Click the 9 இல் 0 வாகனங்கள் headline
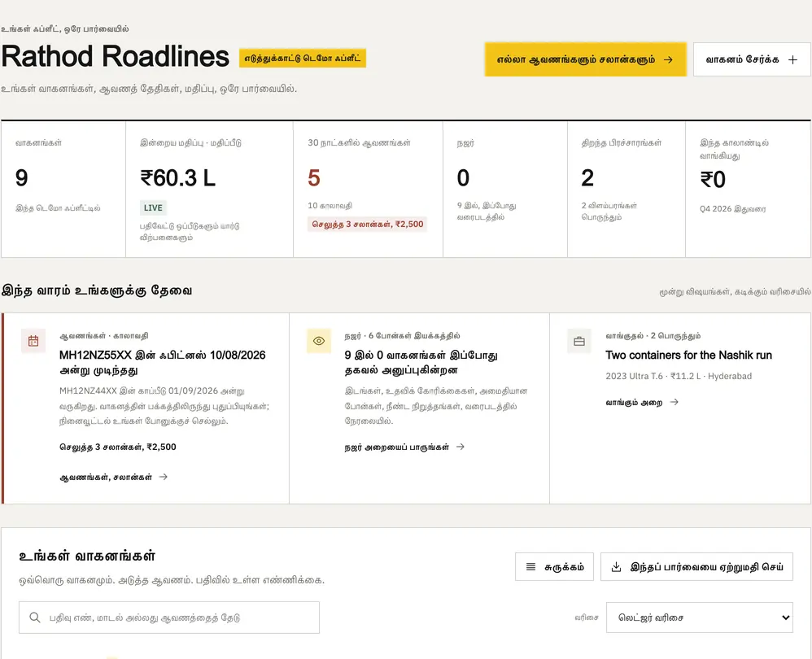812x659 pixels. [421, 362]
